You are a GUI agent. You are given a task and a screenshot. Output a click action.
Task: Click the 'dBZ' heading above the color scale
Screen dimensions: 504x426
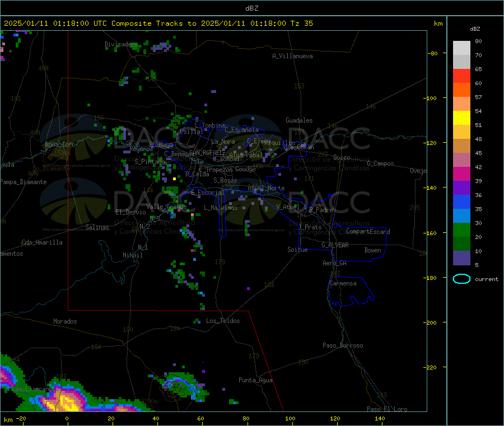475,29
